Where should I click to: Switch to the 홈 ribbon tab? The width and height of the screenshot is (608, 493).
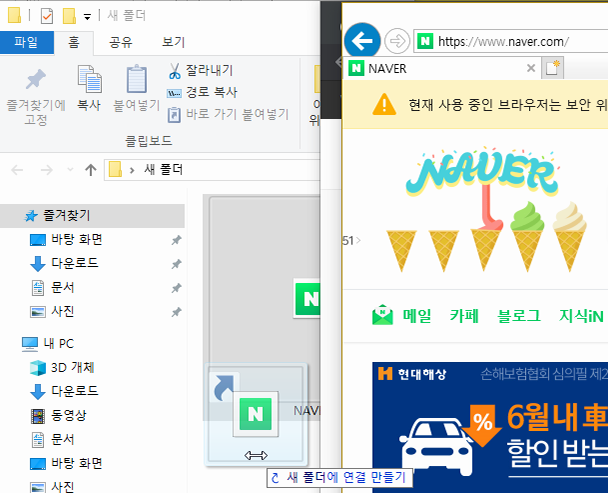tap(74, 42)
